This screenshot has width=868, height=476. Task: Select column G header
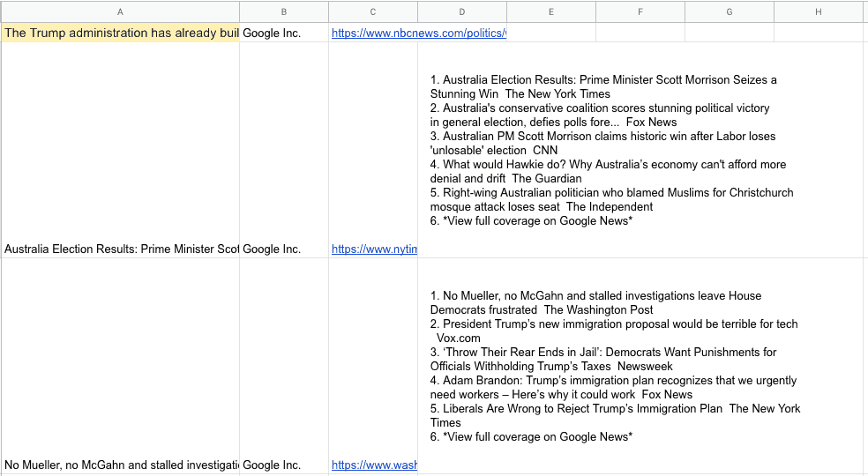(x=730, y=11)
